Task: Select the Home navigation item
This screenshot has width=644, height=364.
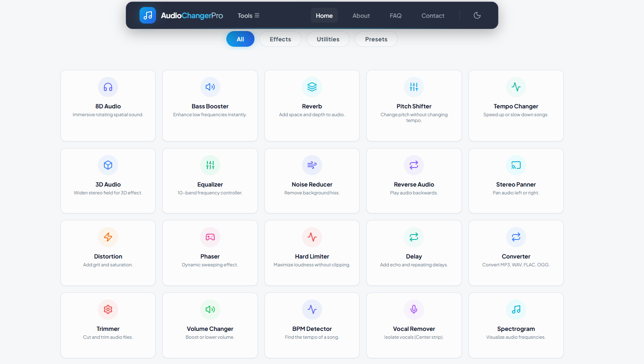Action: [x=324, y=15]
